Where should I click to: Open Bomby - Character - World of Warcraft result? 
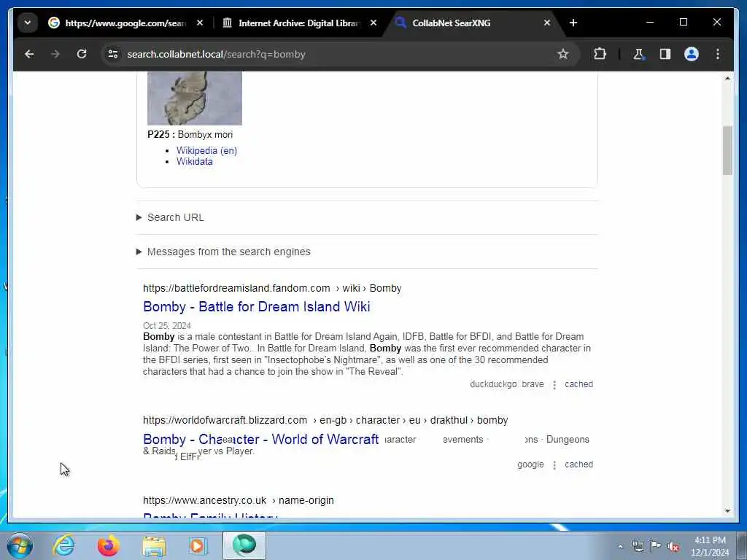coord(260,439)
